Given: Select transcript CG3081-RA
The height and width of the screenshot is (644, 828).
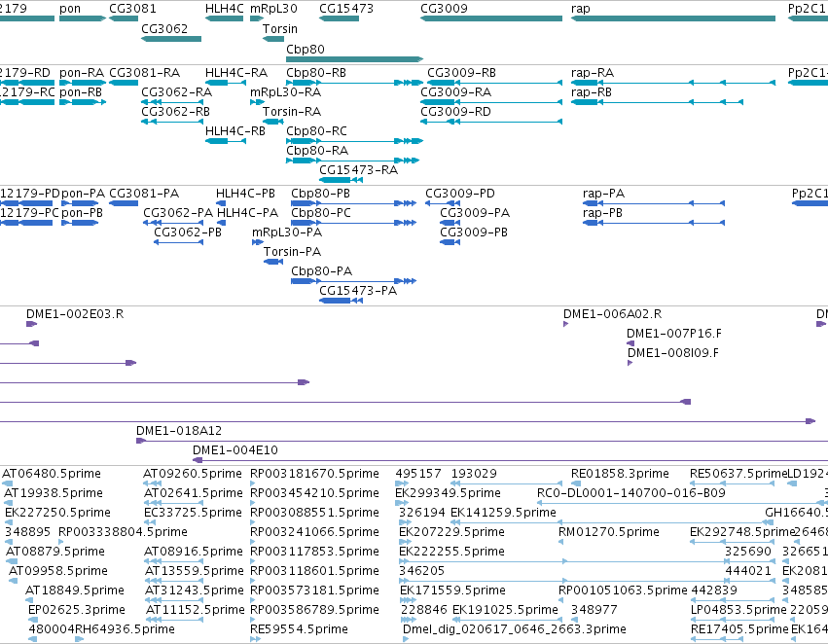Looking at the screenshot, I should (x=144, y=73).
